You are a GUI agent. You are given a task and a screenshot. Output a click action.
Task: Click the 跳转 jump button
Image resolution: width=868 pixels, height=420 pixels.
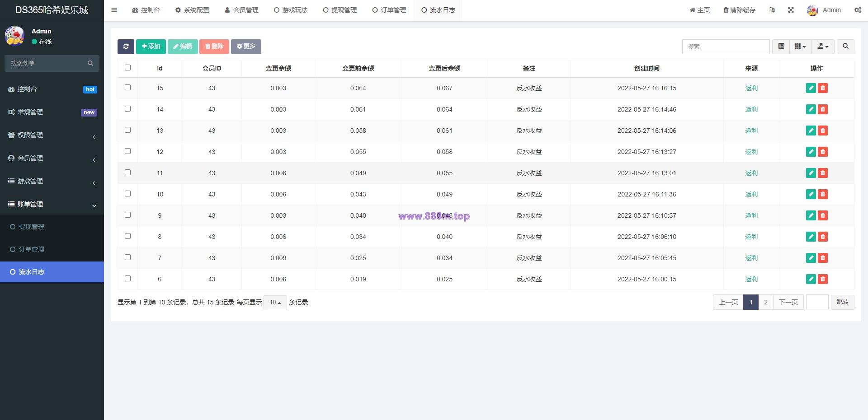pyautogui.click(x=843, y=302)
